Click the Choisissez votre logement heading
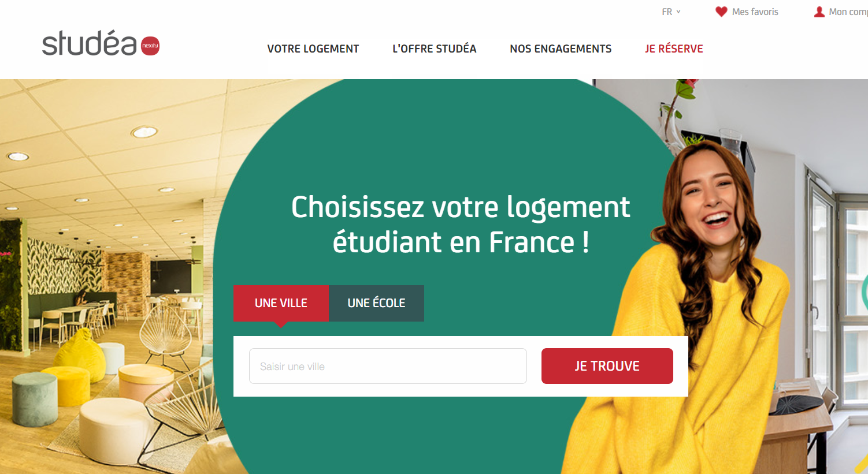Image resolution: width=868 pixels, height=474 pixels. click(461, 224)
